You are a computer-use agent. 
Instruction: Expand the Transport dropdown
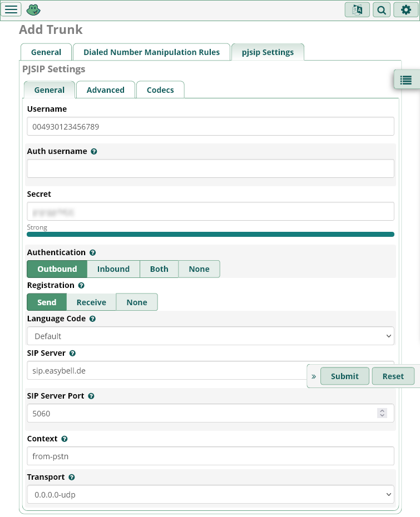210,494
